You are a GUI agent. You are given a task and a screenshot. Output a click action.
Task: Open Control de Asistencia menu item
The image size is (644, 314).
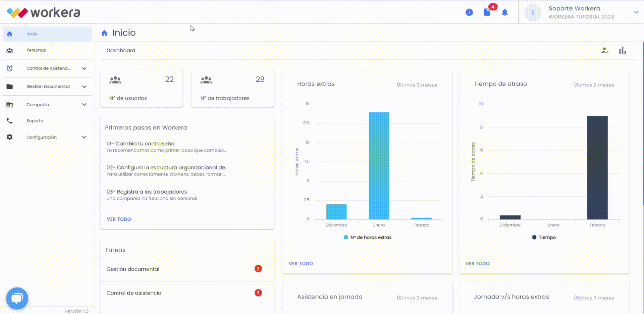pos(47,68)
